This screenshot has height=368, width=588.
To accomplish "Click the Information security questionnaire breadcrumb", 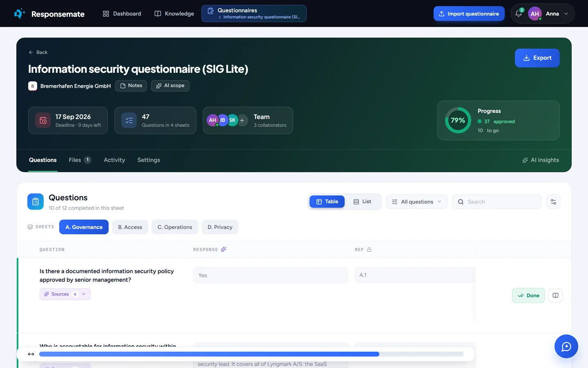I will tap(261, 17).
